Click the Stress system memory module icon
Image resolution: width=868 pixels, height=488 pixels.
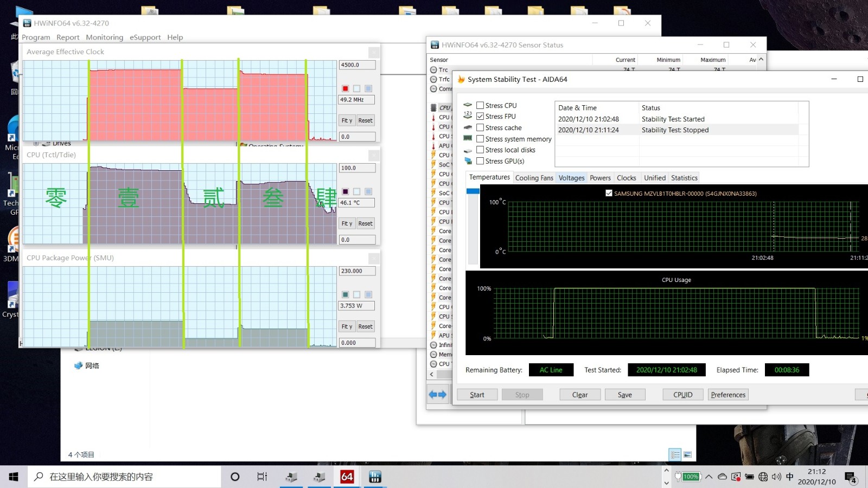point(468,138)
